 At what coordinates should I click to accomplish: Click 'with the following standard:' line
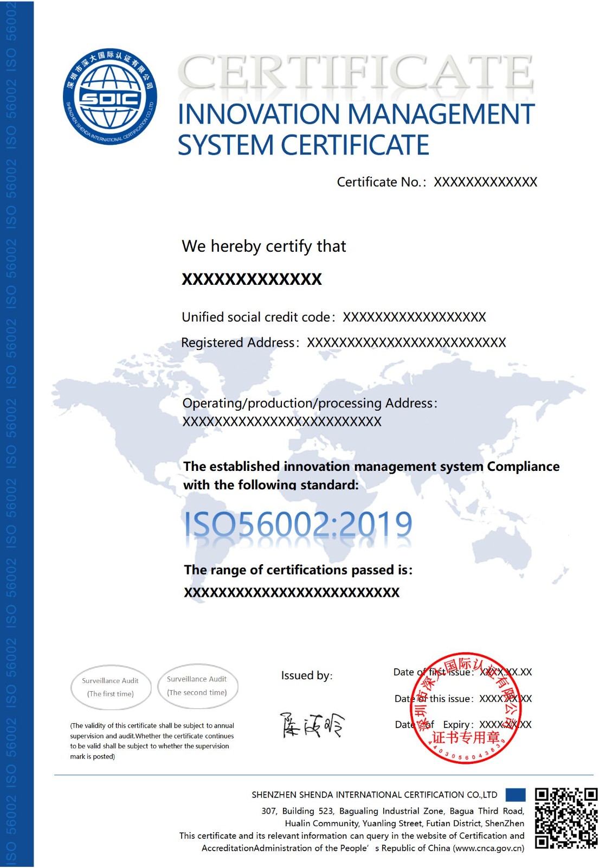[x=271, y=484]
